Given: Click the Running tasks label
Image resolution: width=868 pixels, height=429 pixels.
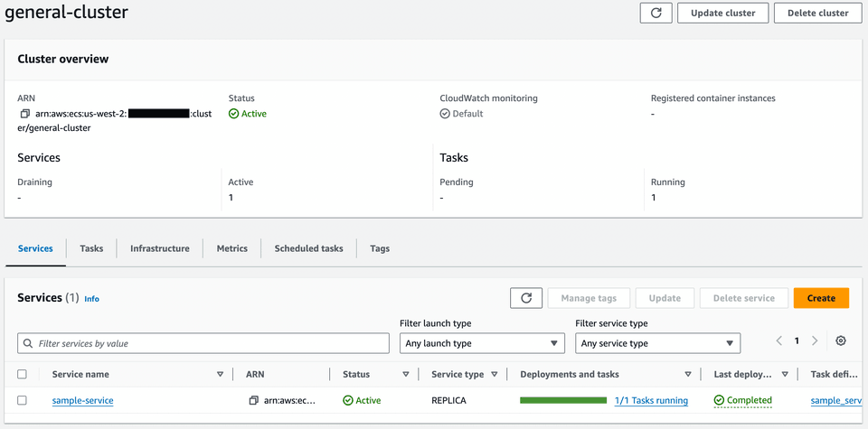Looking at the screenshot, I should pos(668,182).
